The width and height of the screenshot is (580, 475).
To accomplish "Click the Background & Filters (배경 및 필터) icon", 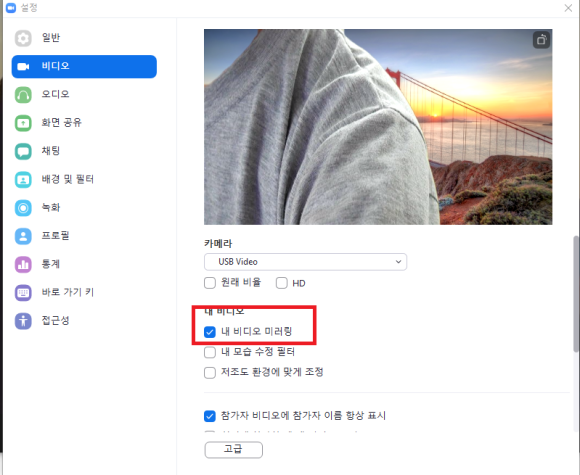I will pyautogui.click(x=23, y=179).
